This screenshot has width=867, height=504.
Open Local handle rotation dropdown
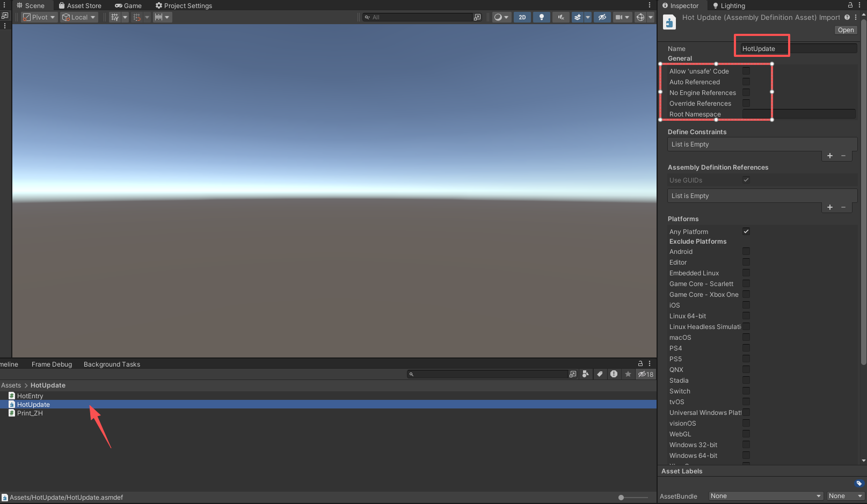coord(79,17)
